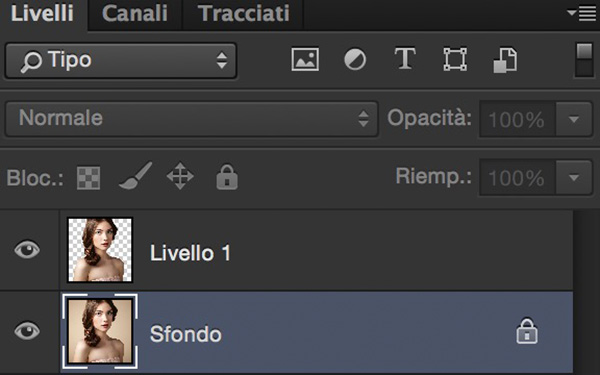Filter by type layers icon
This screenshot has height=375, width=600.
tap(405, 59)
